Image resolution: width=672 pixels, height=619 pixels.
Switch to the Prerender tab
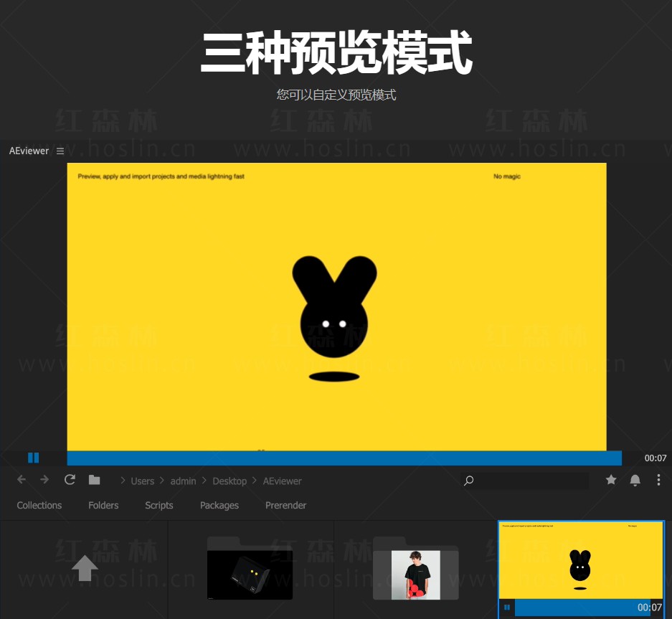click(x=285, y=506)
